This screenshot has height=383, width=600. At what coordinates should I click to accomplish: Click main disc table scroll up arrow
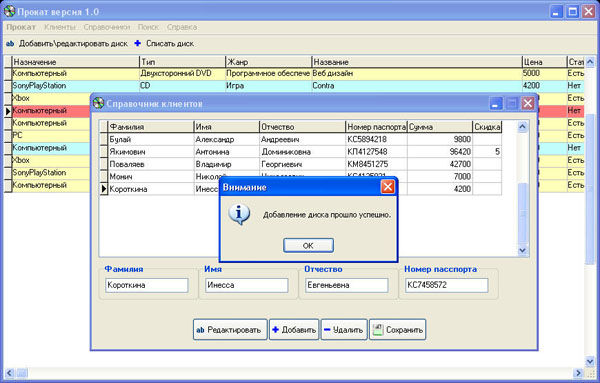pyautogui.click(x=590, y=62)
